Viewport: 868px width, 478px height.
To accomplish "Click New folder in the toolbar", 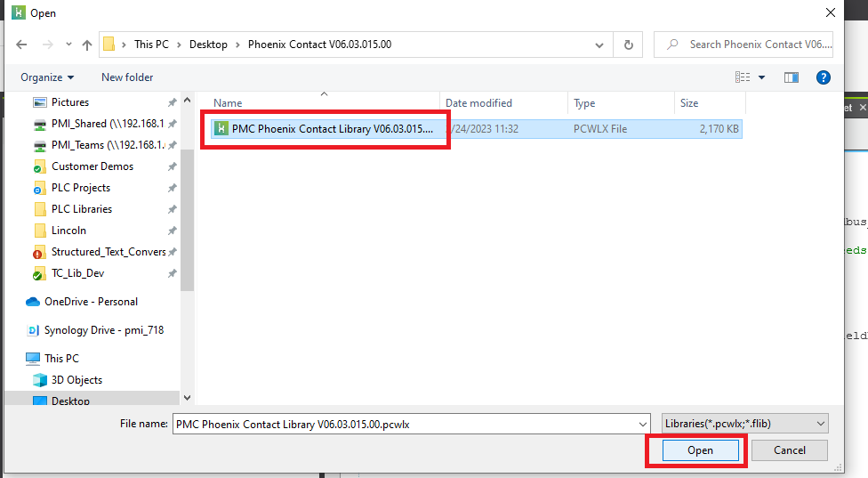I will [x=127, y=77].
